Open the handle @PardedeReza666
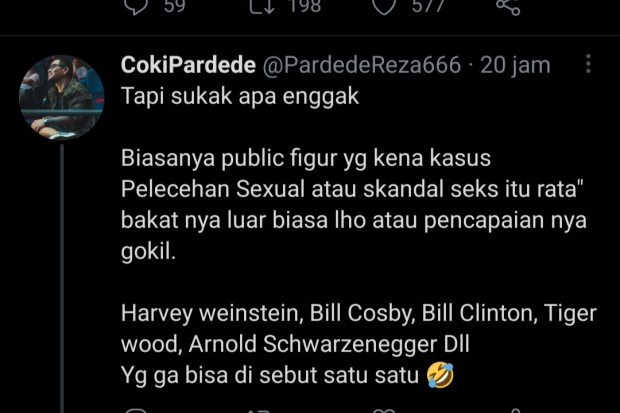 [x=362, y=64]
